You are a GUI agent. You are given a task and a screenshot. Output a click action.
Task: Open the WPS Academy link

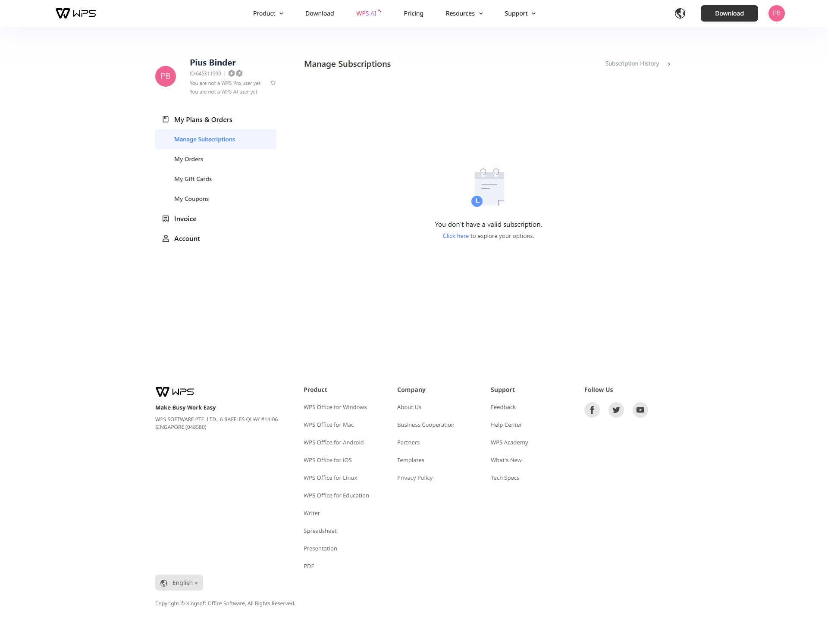[509, 442]
